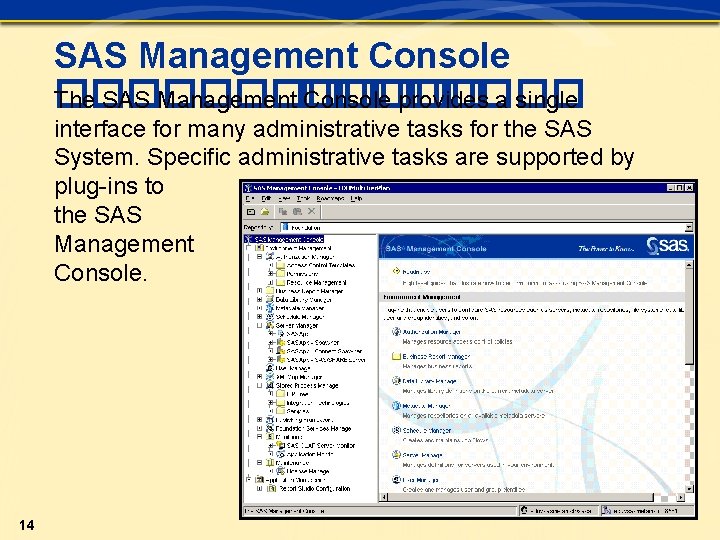The width and height of the screenshot is (720, 540).
Task: Open the Edit menu
Action: [266, 198]
